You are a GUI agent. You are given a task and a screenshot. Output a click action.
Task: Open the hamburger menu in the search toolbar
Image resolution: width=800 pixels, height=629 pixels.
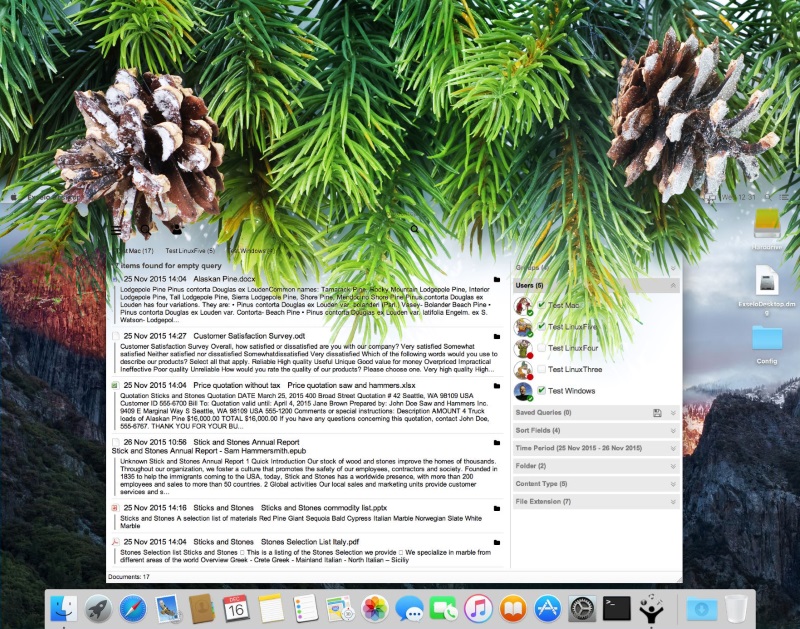[116, 230]
